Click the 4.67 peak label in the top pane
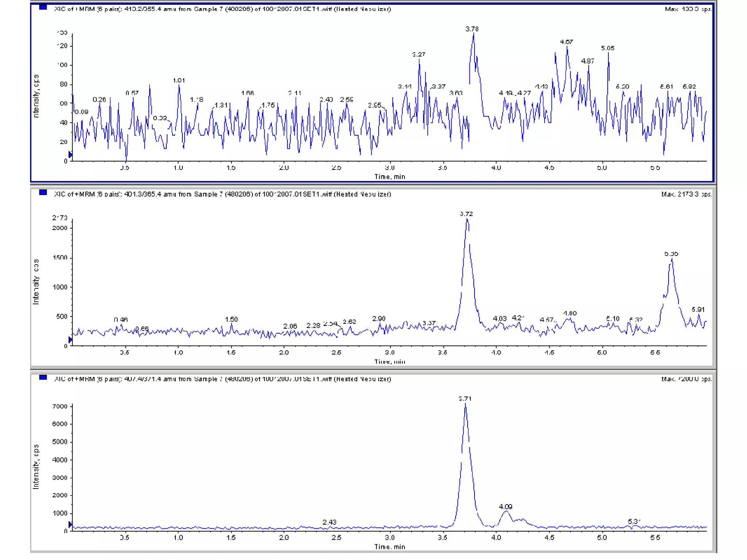 pyautogui.click(x=566, y=42)
